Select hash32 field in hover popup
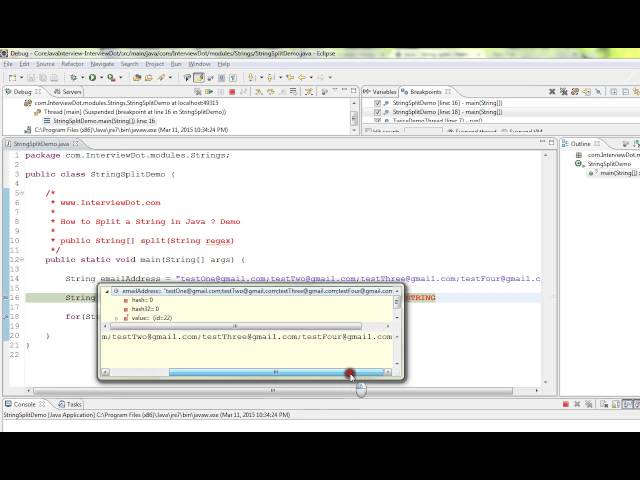The image size is (640, 480). [x=145, y=309]
